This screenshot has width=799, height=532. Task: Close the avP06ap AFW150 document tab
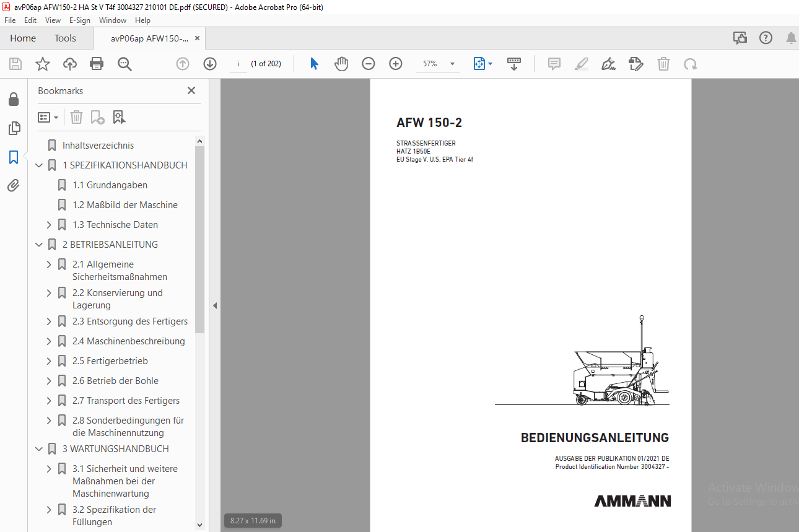pos(197,38)
